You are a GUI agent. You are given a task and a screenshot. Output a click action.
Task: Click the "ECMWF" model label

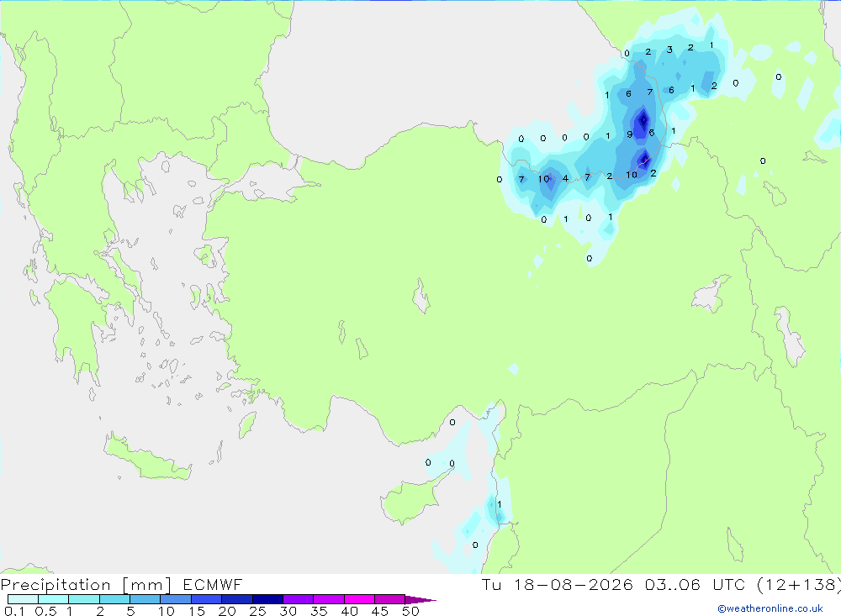click(x=213, y=584)
